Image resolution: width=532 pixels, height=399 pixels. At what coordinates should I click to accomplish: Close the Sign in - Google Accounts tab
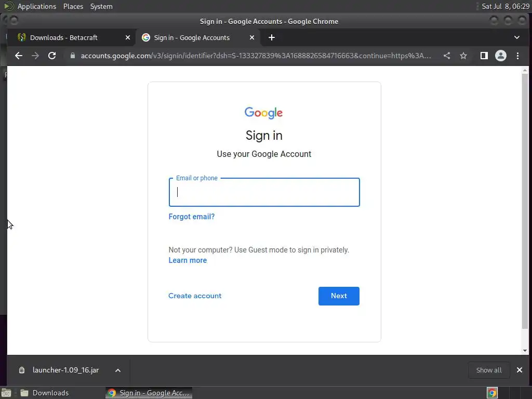252,37
